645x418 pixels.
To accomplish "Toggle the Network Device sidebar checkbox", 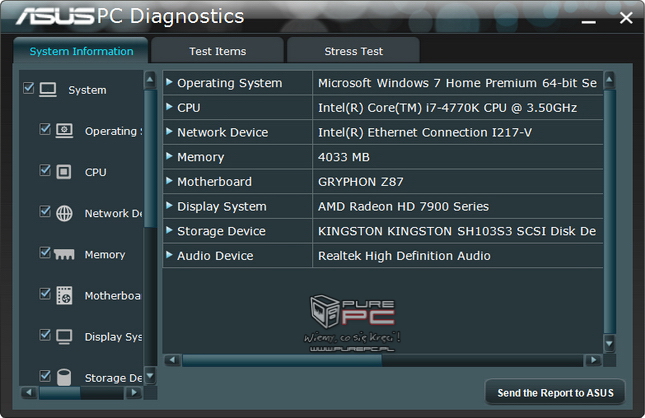I will click(x=45, y=211).
